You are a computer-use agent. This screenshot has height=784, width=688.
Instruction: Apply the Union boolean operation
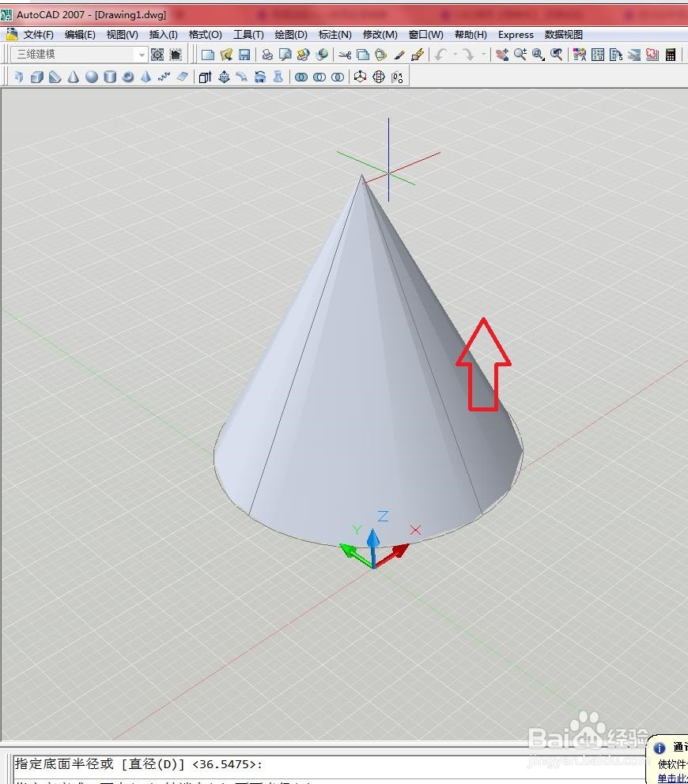coord(301,77)
